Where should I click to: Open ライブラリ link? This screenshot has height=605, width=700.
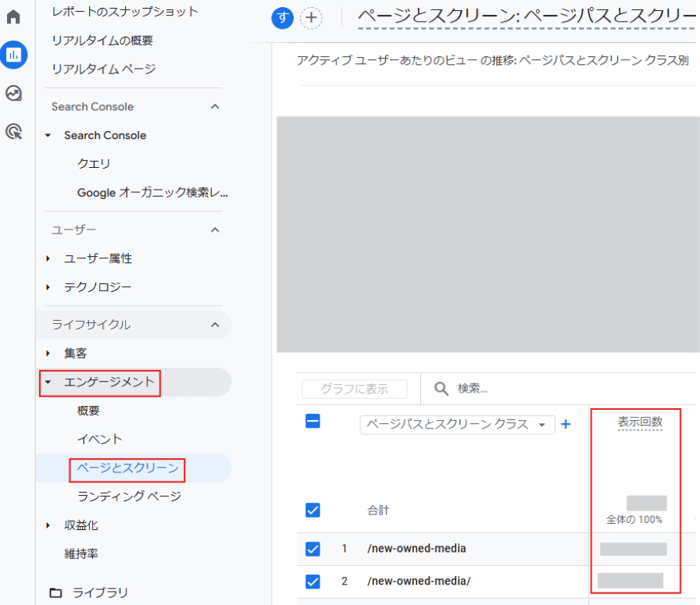101,593
